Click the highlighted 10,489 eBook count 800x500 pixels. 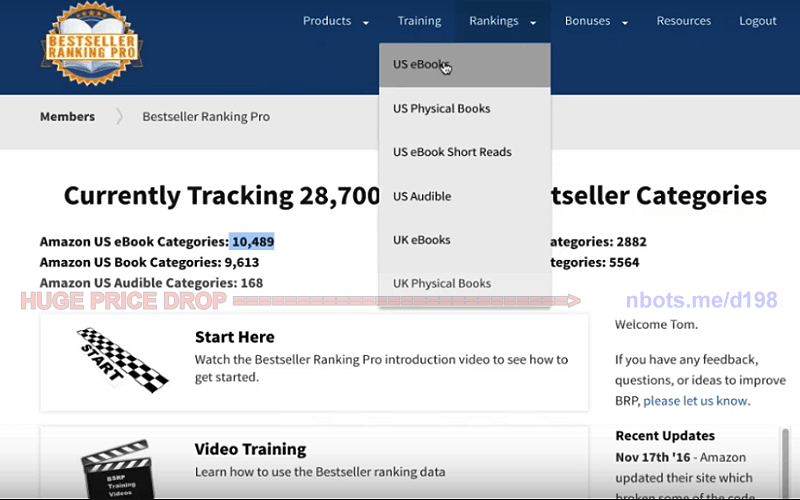click(253, 241)
